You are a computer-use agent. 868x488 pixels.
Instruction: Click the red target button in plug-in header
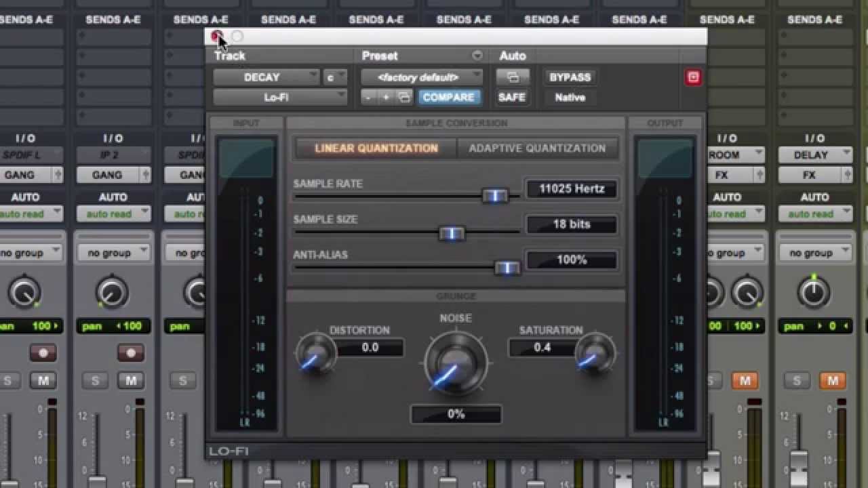(693, 77)
